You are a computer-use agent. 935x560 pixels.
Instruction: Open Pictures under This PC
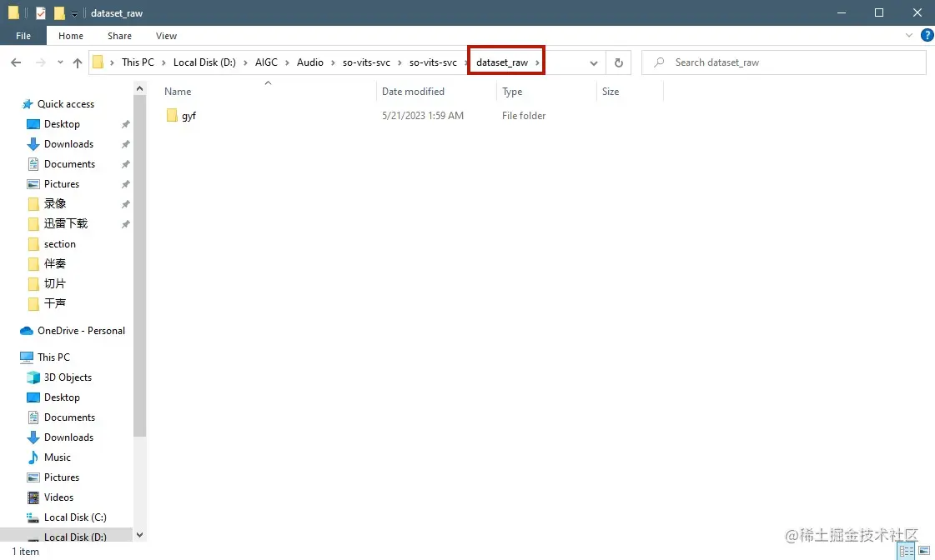coord(62,477)
